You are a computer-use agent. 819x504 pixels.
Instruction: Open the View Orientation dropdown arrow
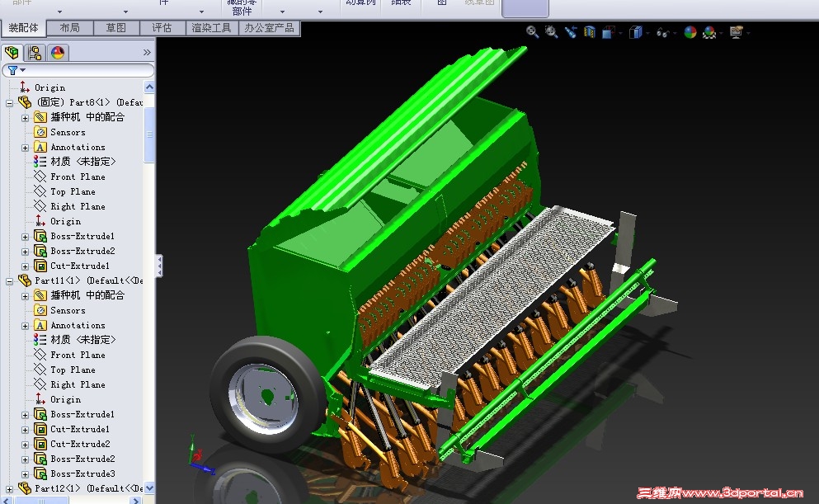tap(620, 34)
